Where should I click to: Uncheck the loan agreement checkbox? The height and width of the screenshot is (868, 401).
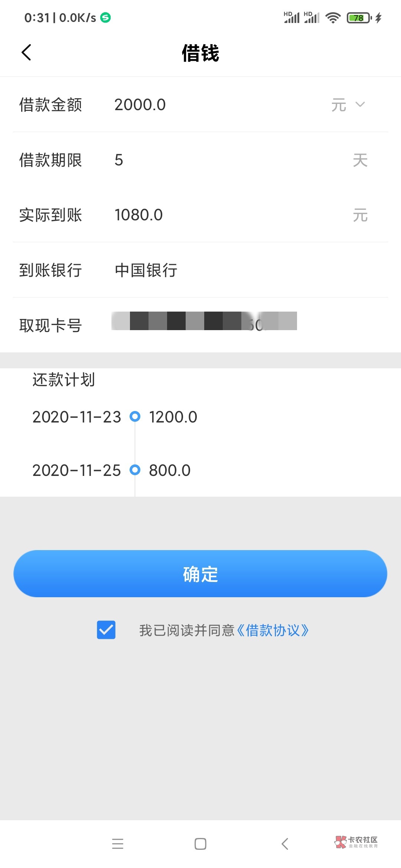pos(106,630)
